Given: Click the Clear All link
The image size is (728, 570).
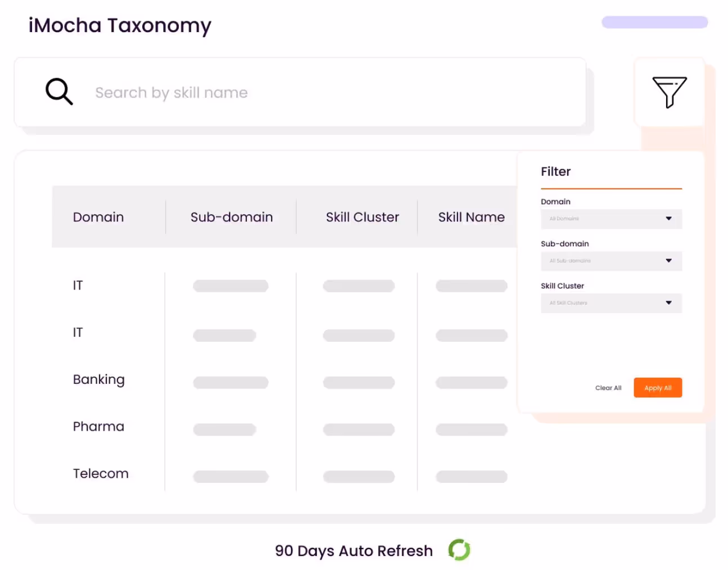Looking at the screenshot, I should click(608, 388).
